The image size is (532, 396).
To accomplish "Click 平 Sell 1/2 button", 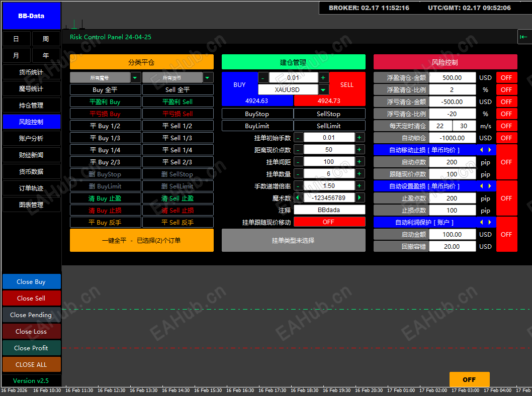I will coord(178,126).
